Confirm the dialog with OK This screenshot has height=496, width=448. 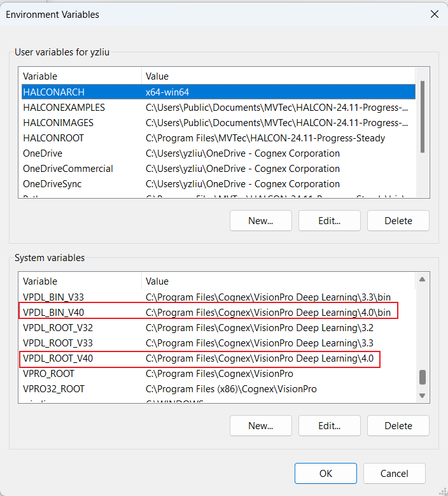pyautogui.click(x=326, y=473)
